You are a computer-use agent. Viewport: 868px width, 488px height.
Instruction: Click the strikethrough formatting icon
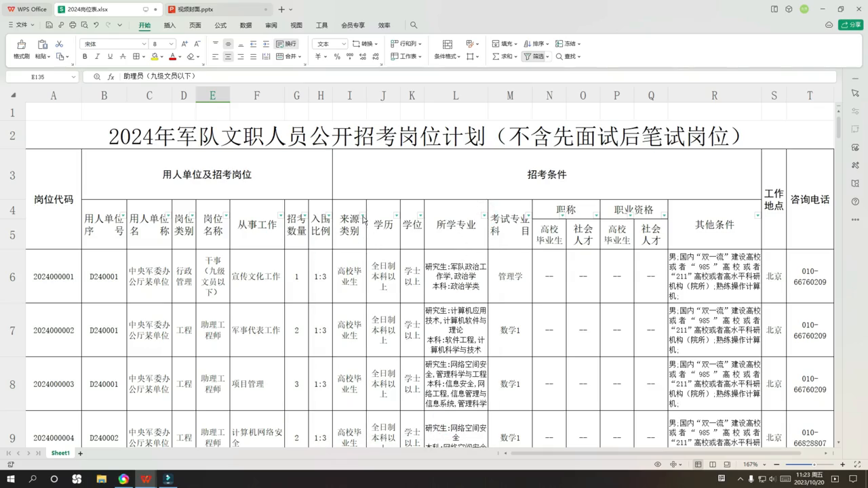point(123,57)
